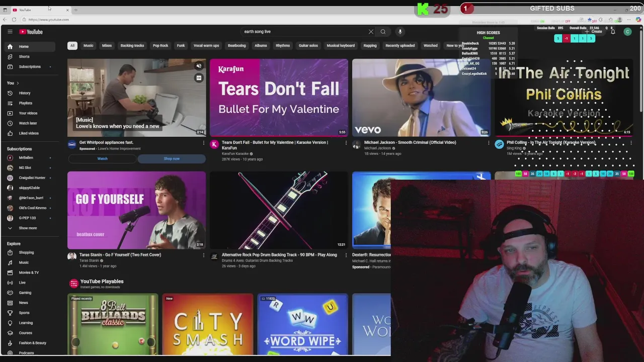Click the Create button

(x=594, y=32)
